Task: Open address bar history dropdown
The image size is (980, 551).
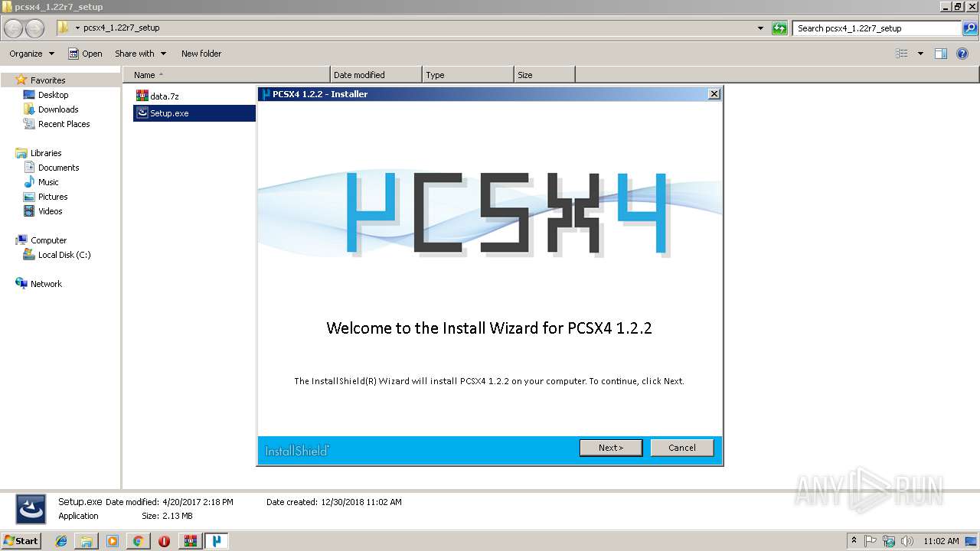Action: coord(760,28)
